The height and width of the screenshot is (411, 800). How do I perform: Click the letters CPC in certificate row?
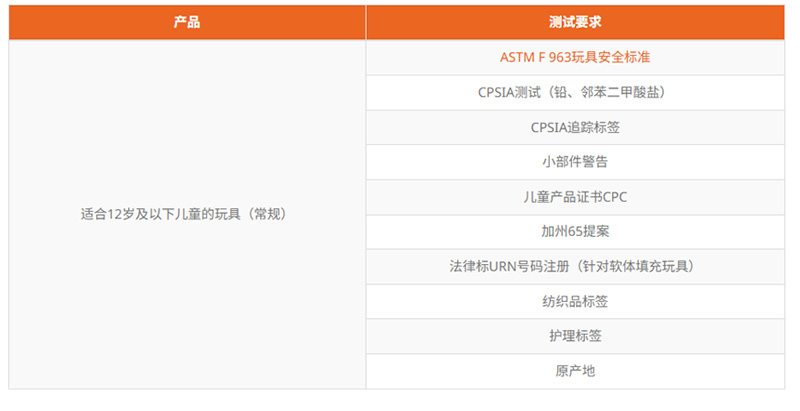coord(614,197)
